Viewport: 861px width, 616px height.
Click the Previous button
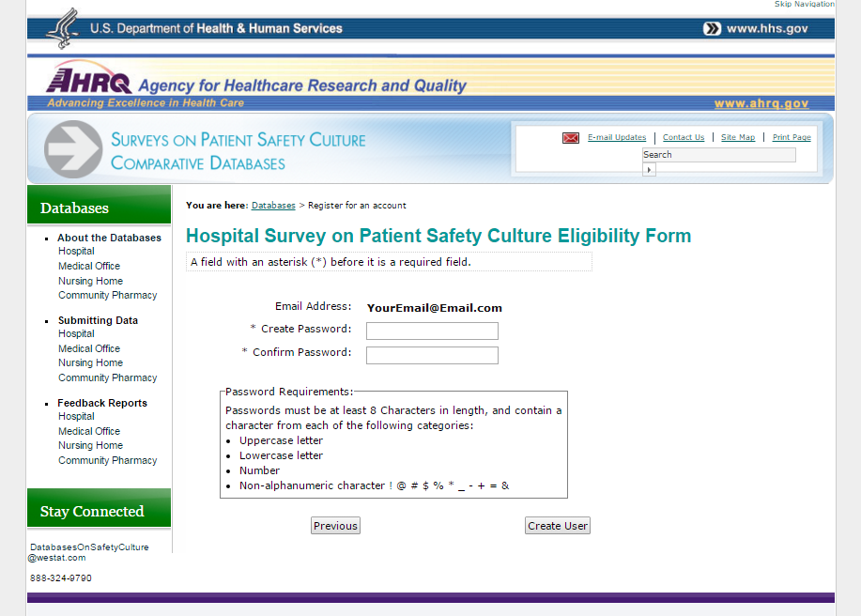click(x=335, y=526)
